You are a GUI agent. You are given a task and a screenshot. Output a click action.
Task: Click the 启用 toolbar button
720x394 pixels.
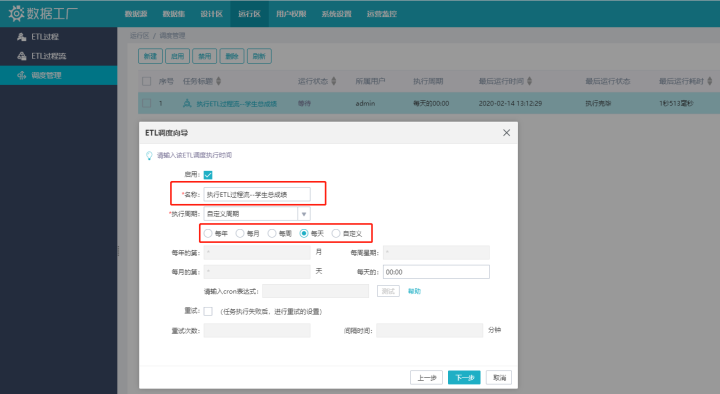[x=177, y=56]
